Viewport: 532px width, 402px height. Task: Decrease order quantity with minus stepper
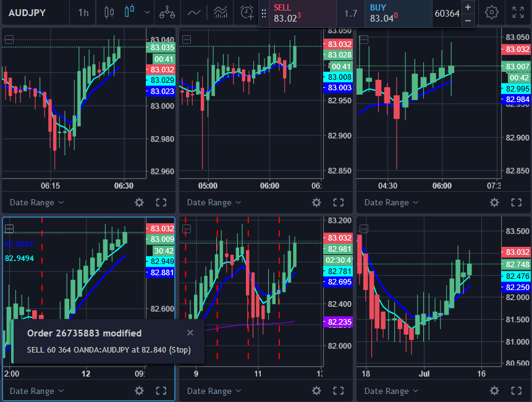[468, 20]
